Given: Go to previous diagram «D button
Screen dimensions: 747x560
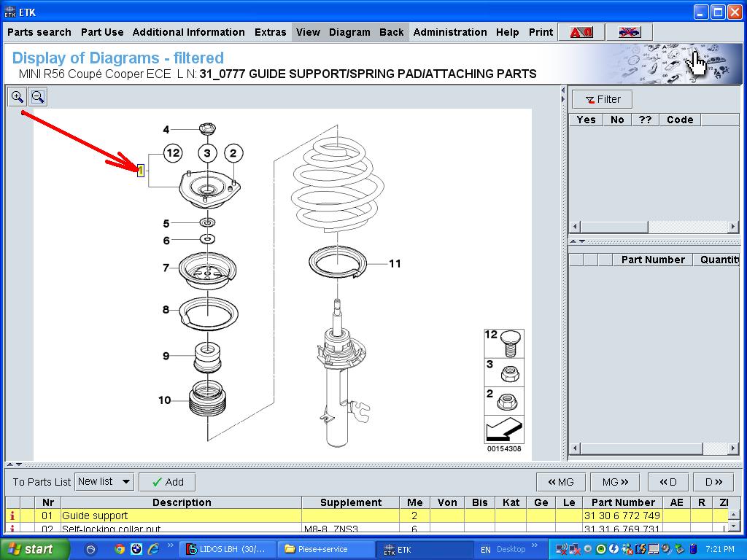Looking at the screenshot, I should pyautogui.click(x=667, y=482).
